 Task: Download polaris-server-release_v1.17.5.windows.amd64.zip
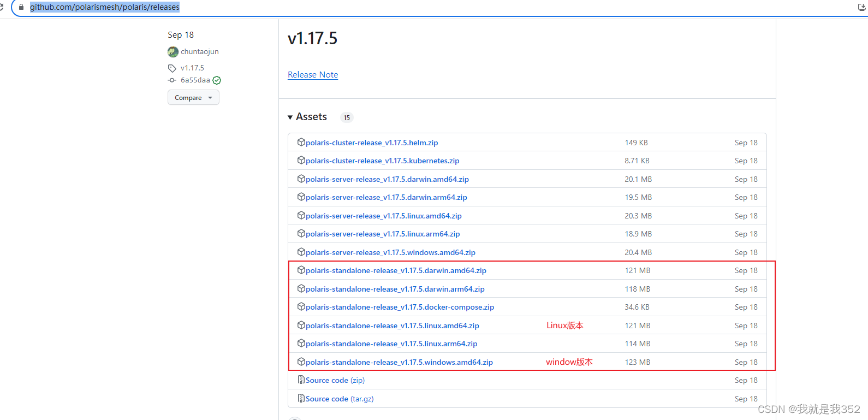click(390, 252)
